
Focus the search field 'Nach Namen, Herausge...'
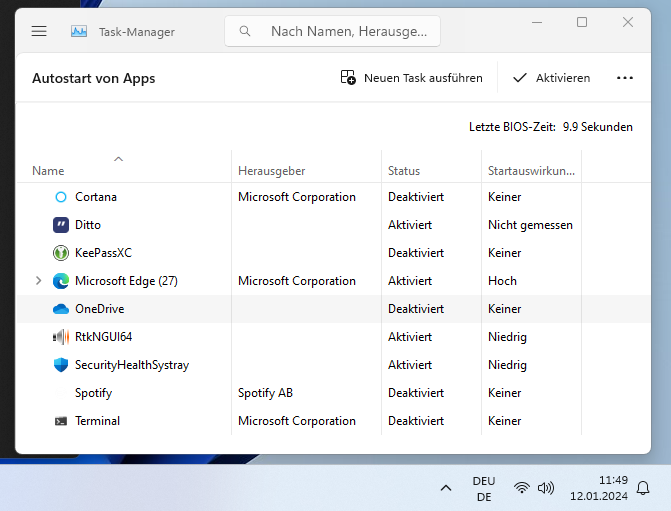point(332,31)
